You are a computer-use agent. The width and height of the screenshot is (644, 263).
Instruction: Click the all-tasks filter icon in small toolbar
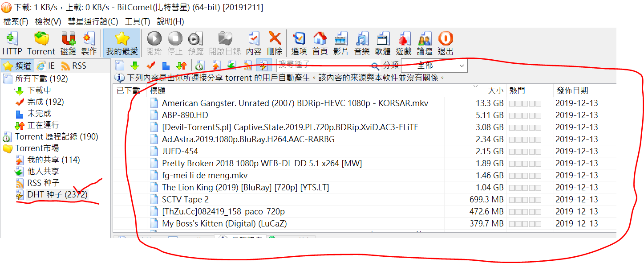pos(120,66)
